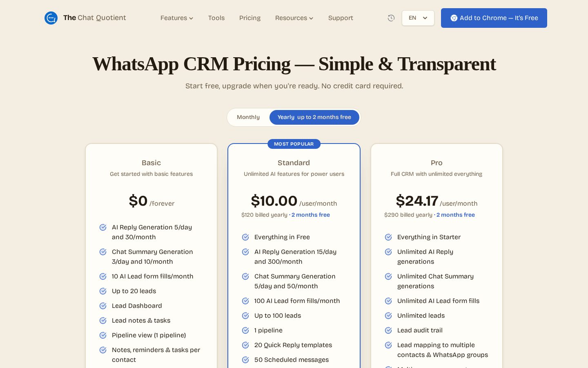
Task: Click the $120 billed yearly text
Action: point(264,215)
